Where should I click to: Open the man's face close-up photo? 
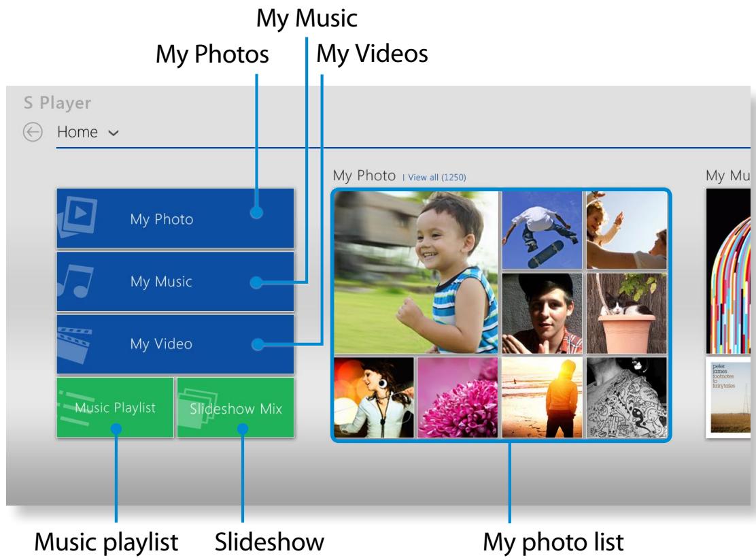[x=542, y=314]
